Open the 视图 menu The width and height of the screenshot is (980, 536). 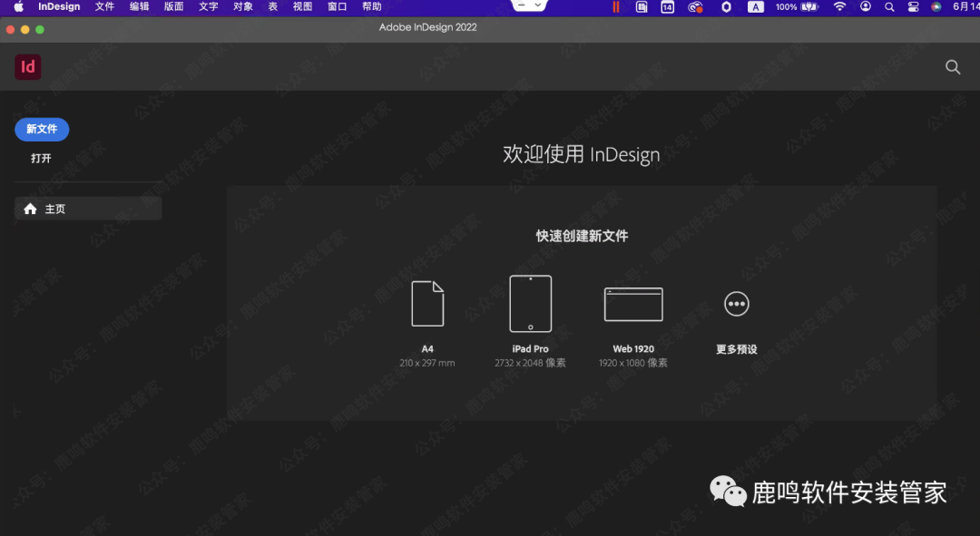301,7
